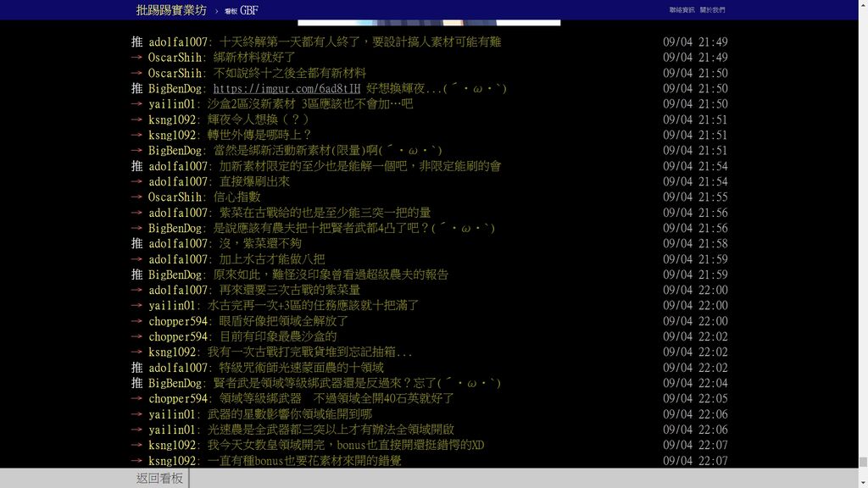Click the scrollbar up arrow
Viewport: 868px width, 488px height.
tap(863, 3)
